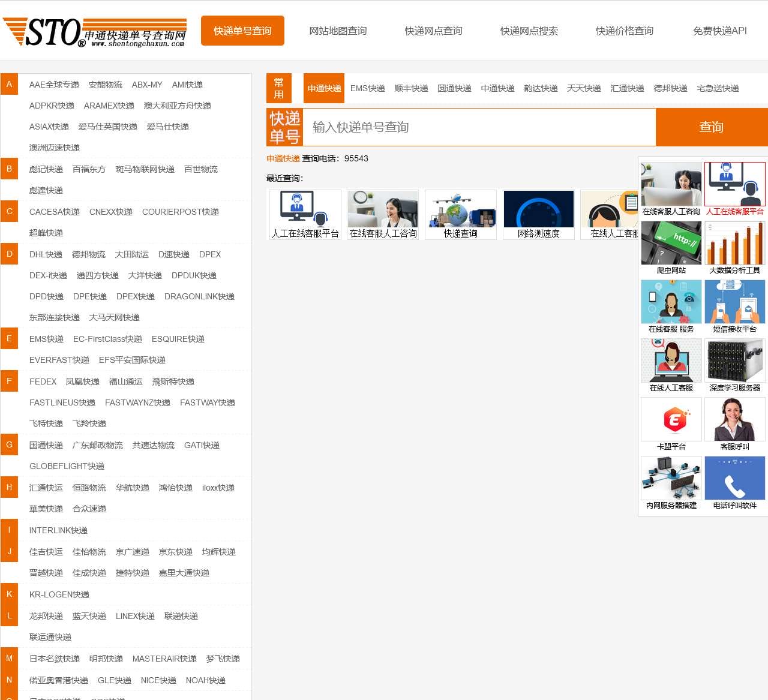Open the 短信接收平台 image
This screenshot has height=700, width=768.
(x=735, y=302)
